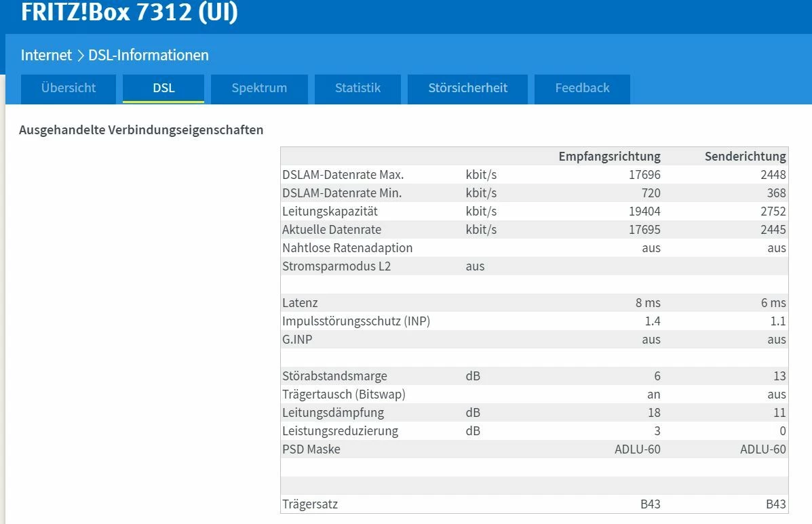This screenshot has height=524, width=812.
Task: Click the FRITZ!Box 7312 (UI) title
Action: [130, 12]
